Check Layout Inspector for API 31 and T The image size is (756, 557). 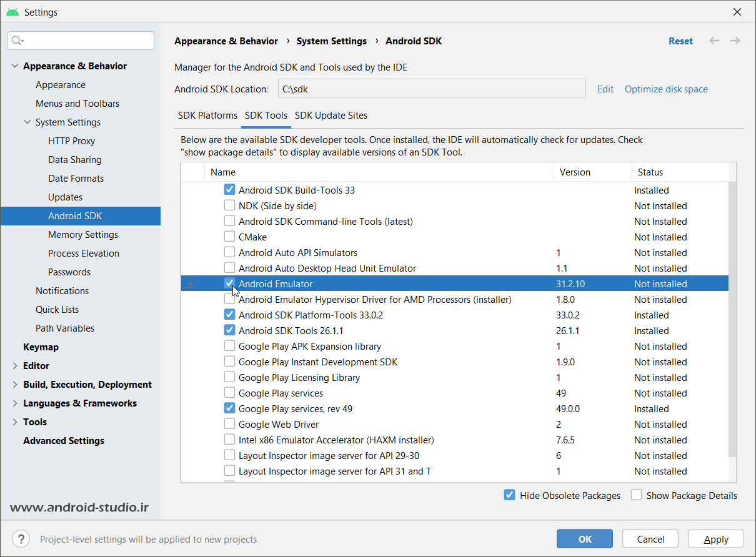point(229,471)
